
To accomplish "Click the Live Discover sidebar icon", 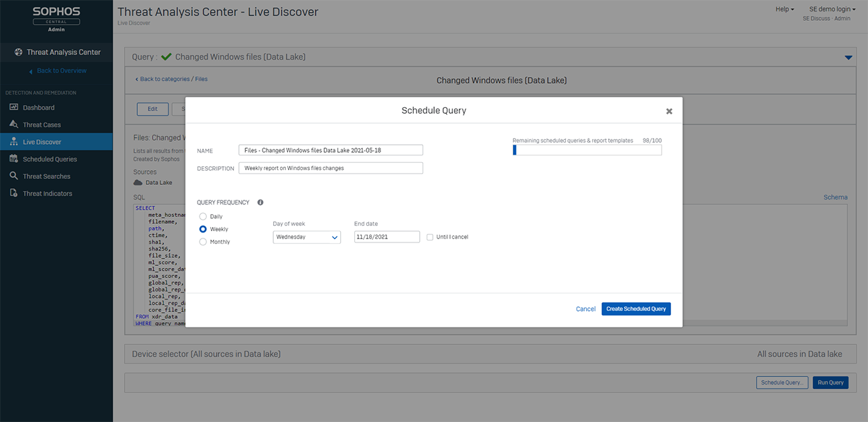I will pos(13,142).
